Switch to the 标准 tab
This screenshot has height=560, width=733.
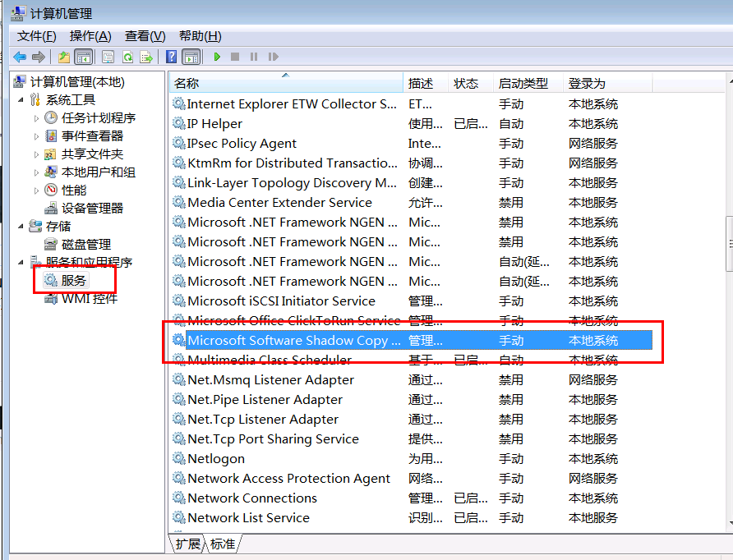[x=223, y=544]
